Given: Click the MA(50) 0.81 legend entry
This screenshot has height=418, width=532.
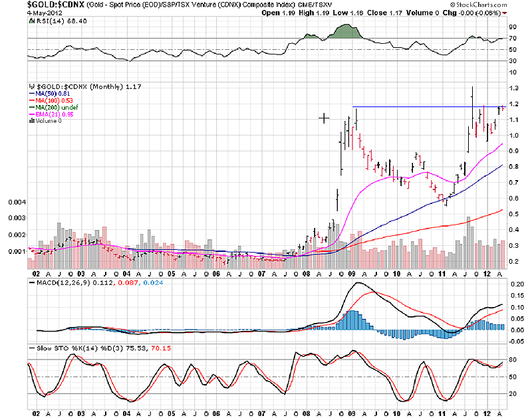Looking at the screenshot, I should click(49, 94).
